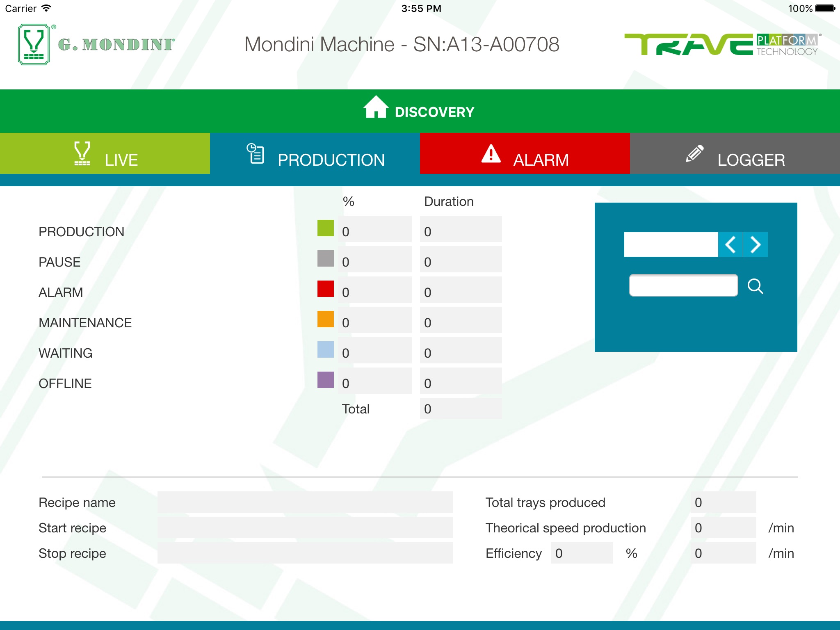The width and height of the screenshot is (840, 630).
Task: Click the OFFLINE row label
Action: pos(65,383)
